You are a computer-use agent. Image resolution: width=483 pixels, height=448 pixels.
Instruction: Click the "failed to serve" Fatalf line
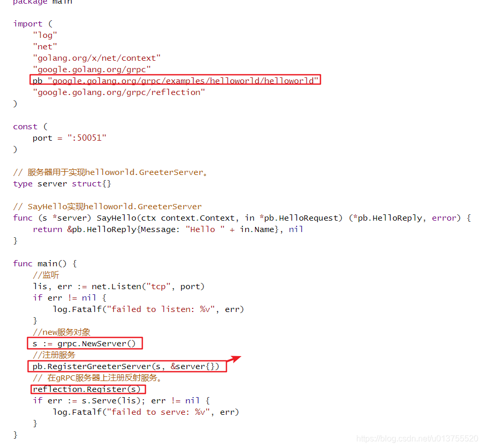click(146, 412)
